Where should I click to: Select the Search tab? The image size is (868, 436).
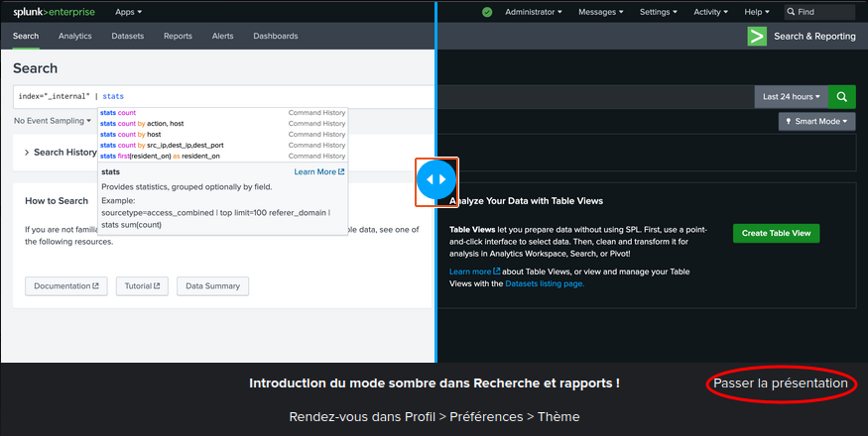click(x=26, y=36)
